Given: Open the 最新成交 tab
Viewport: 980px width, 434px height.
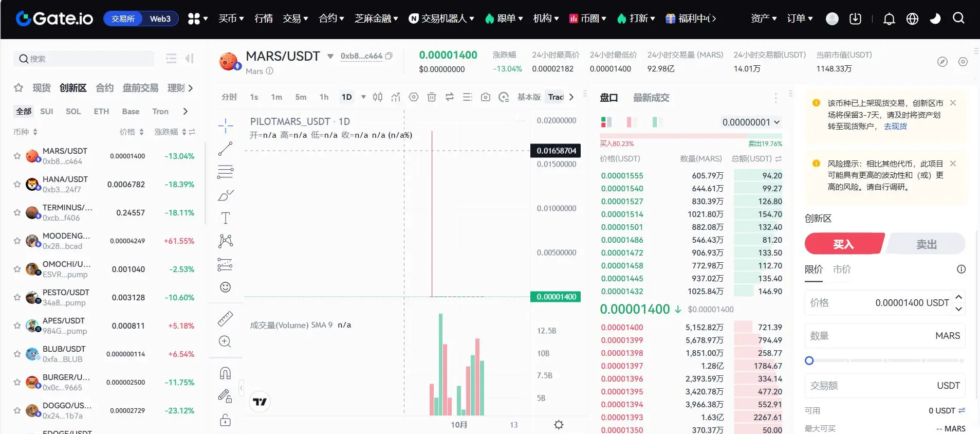Looking at the screenshot, I should pos(651,98).
